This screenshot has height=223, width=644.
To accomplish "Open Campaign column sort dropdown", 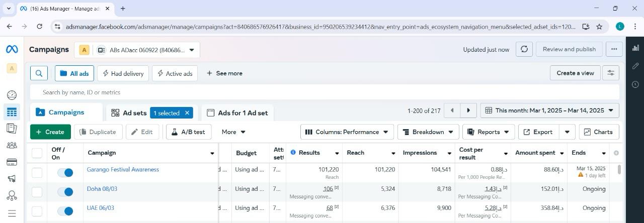I will (212, 153).
